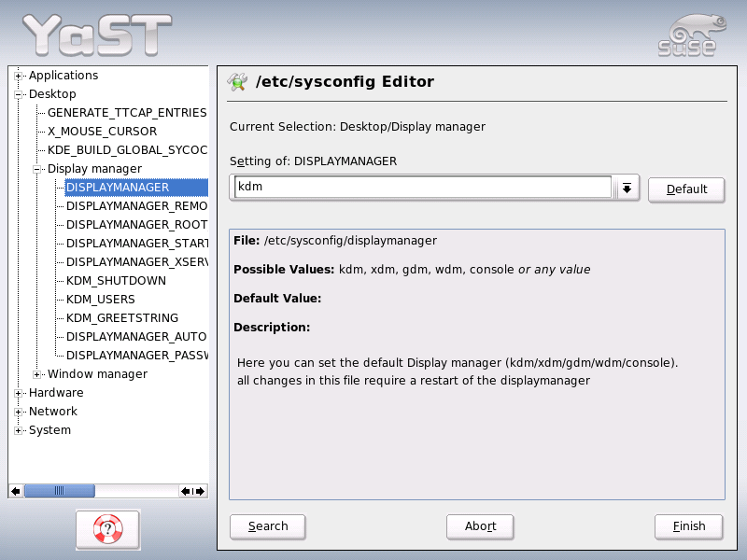Select the System tree label
The height and width of the screenshot is (560, 747).
click(x=49, y=430)
